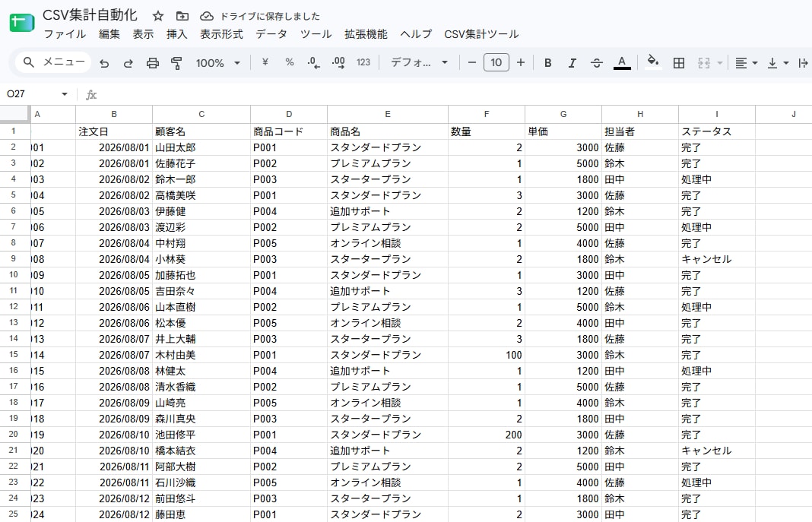
Task: Select row 15 header
Action: 14,354
